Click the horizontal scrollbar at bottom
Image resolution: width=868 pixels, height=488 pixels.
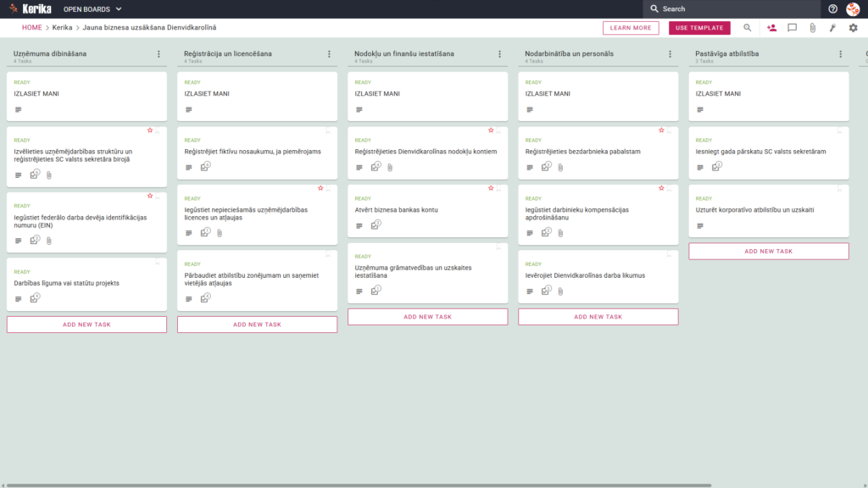click(x=359, y=485)
